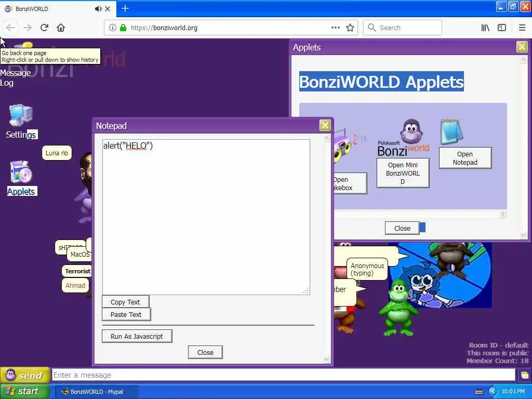The image size is (532, 399).
Task: Click the Close button in Notepad window
Action: pyautogui.click(x=205, y=353)
